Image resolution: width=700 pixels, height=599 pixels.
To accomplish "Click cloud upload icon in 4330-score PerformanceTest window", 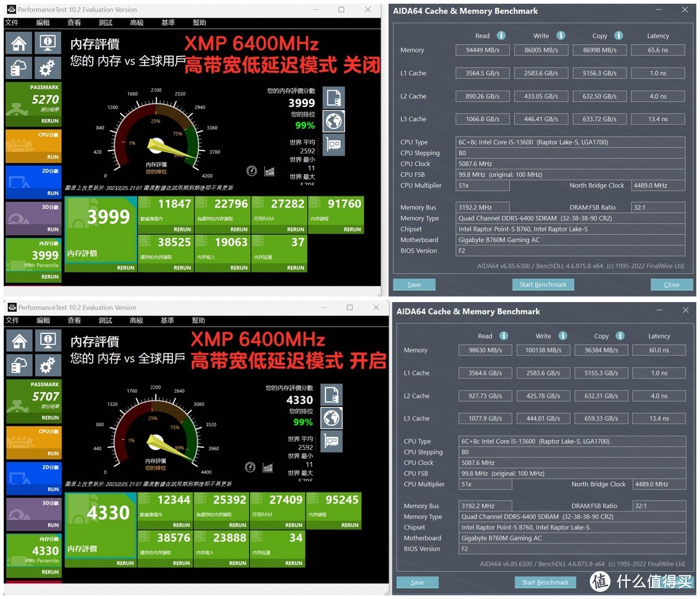I will (x=19, y=366).
